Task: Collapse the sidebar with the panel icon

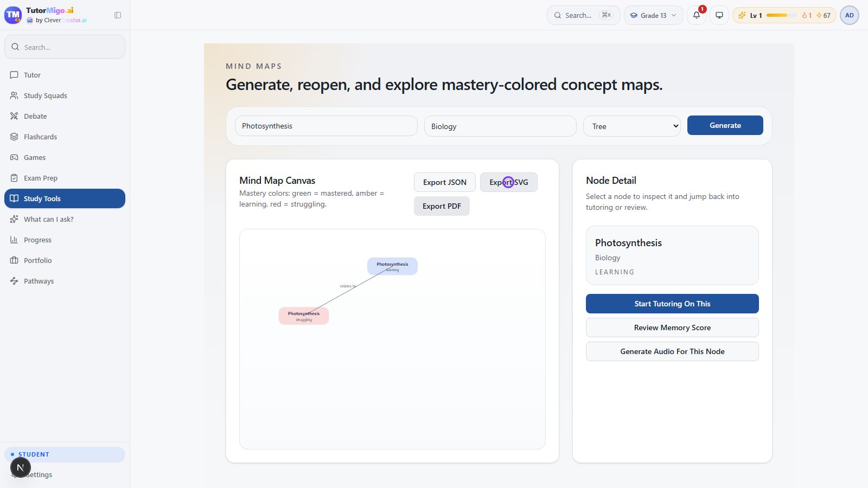Action: pos(118,15)
